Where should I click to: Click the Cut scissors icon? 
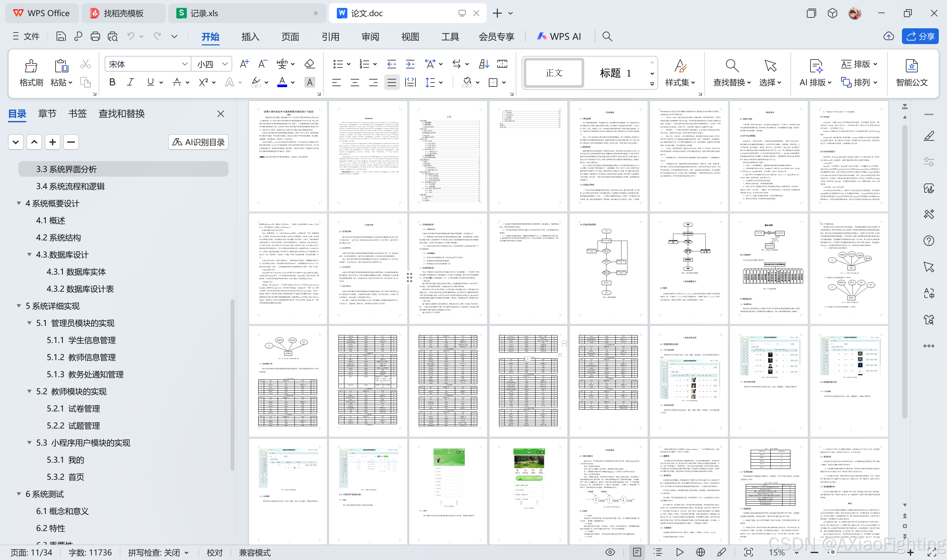[x=86, y=64]
